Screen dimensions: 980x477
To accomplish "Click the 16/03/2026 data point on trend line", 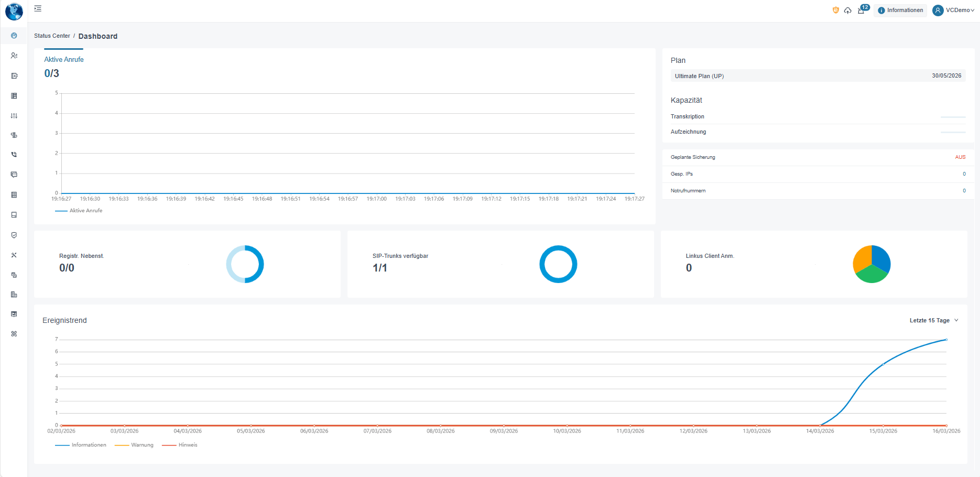I will 946,340.
